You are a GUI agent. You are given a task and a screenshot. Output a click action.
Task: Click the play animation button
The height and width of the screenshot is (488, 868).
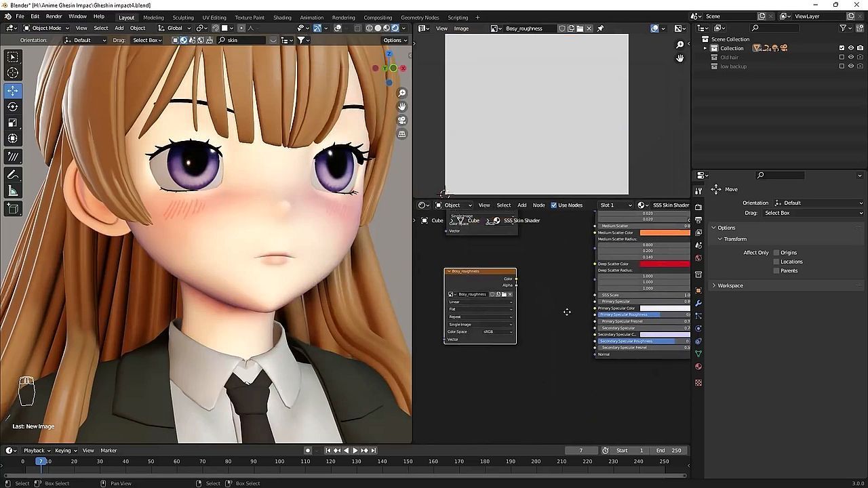click(x=355, y=451)
